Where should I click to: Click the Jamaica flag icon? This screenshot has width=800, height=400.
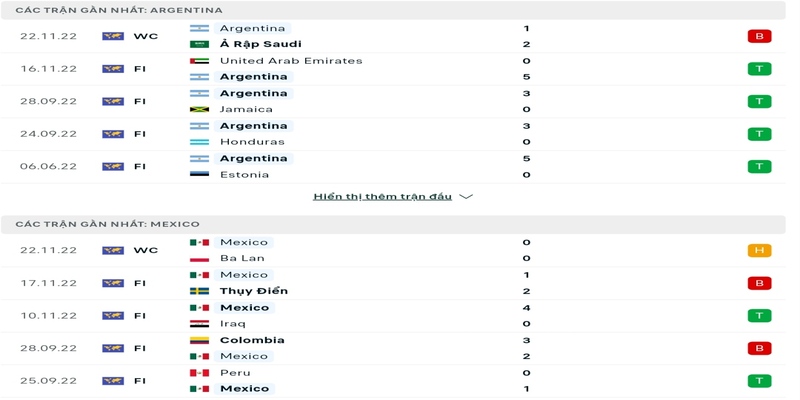pos(200,109)
